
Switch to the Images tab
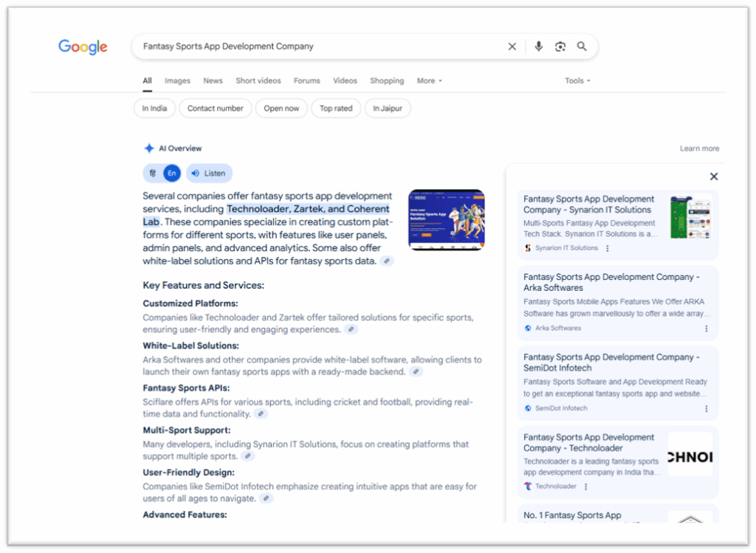click(x=177, y=80)
